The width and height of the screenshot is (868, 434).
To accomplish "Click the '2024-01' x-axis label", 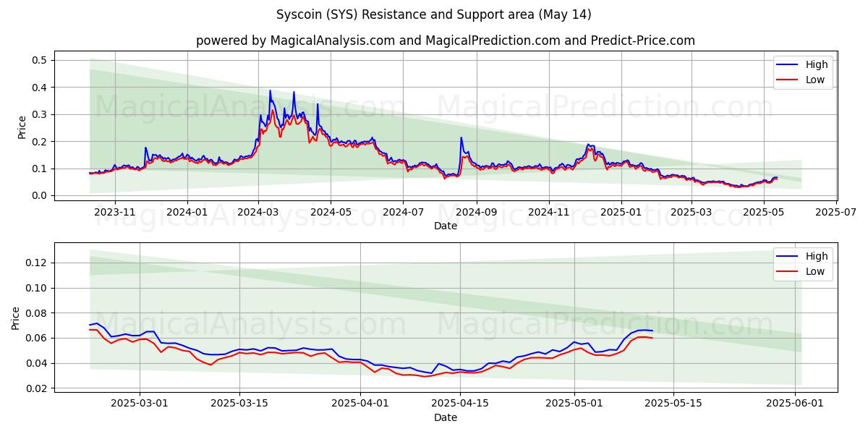I will tap(187, 213).
